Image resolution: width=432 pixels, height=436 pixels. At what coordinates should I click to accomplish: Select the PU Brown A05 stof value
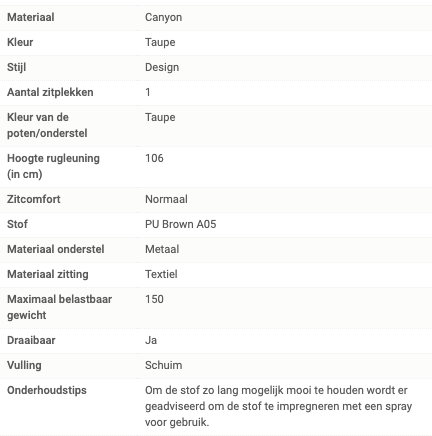181,224
